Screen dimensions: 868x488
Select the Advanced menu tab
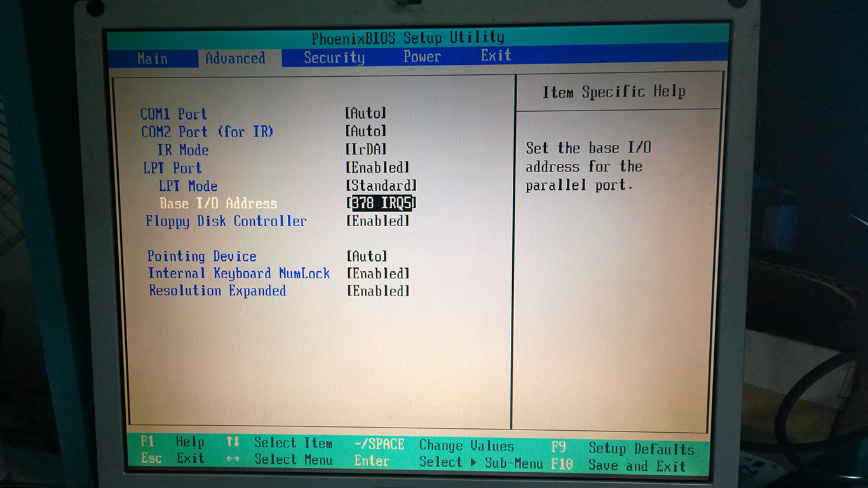235,58
